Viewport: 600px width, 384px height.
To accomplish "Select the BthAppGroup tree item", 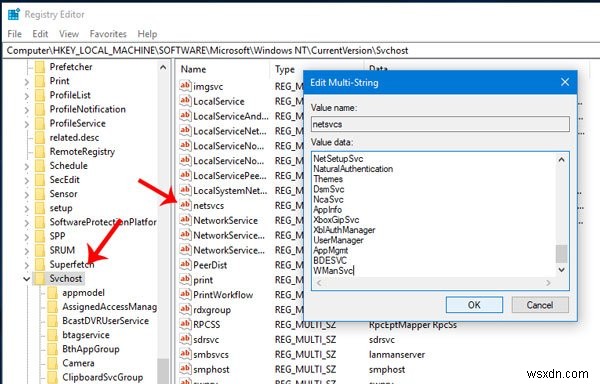I will click(x=91, y=349).
